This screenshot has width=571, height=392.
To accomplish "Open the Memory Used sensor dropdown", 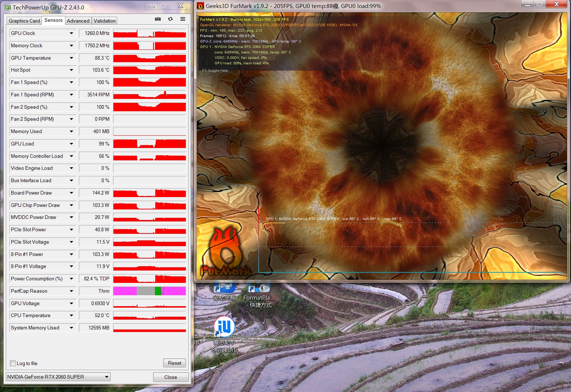I will tap(71, 131).
